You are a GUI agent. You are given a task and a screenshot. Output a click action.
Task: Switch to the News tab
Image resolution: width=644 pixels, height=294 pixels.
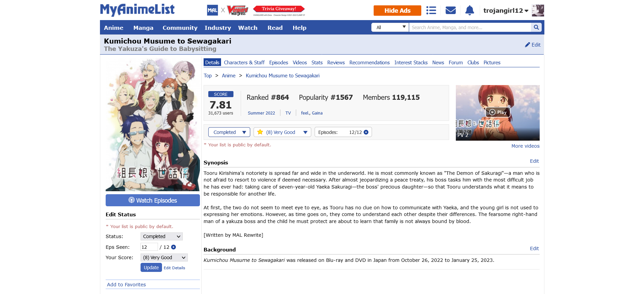[x=438, y=63]
